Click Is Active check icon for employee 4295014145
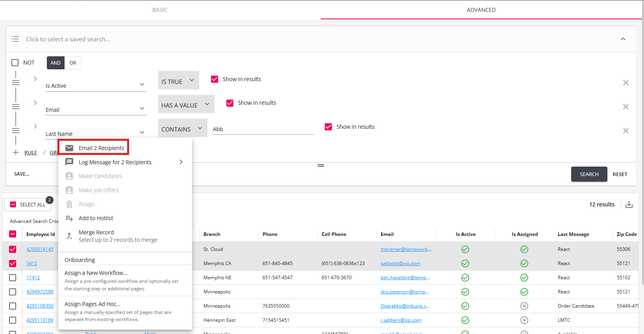Image resolution: width=644 pixels, height=334 pixels. pyautogui.click(x=465, y=249)
